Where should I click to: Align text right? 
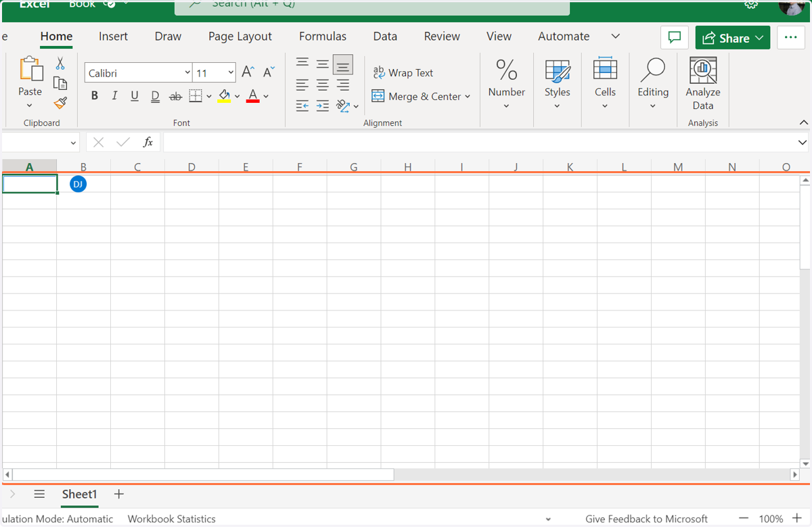click(x=343, y=85)
